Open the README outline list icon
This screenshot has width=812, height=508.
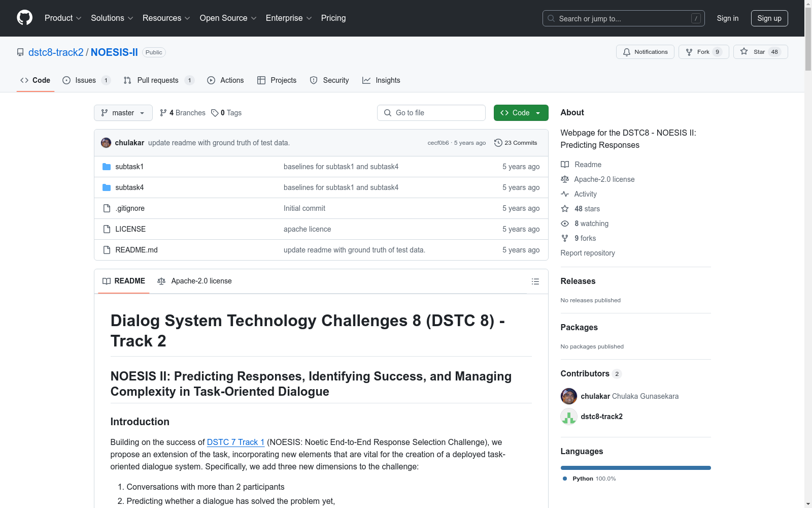point(535,281)
